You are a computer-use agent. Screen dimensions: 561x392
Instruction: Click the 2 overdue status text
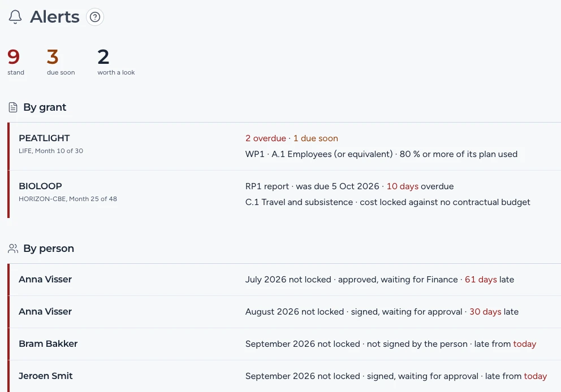(x=265, y=138)
